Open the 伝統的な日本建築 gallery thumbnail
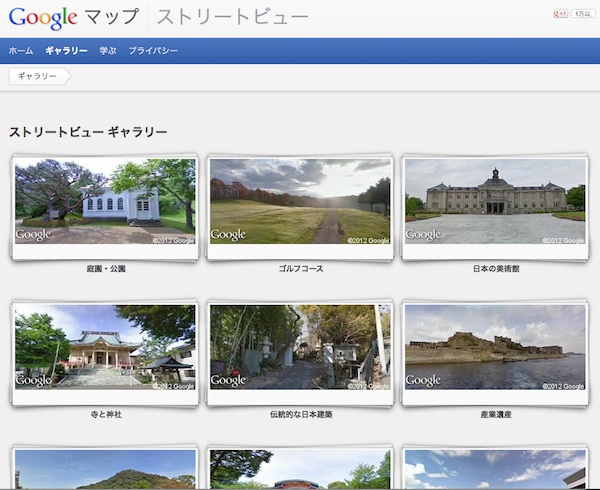 tap(300, 347)
